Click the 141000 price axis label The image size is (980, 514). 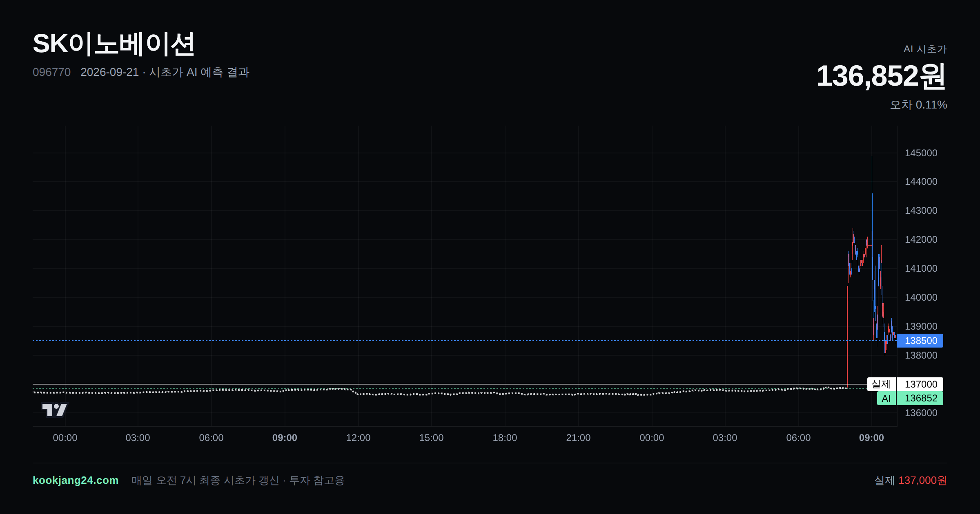click(921, 268)
